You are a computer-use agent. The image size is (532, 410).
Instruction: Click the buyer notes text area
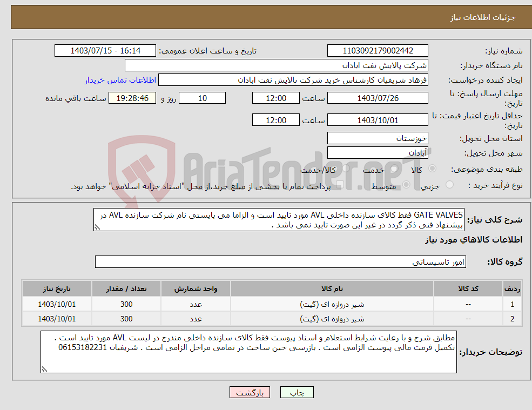point(248,352)
